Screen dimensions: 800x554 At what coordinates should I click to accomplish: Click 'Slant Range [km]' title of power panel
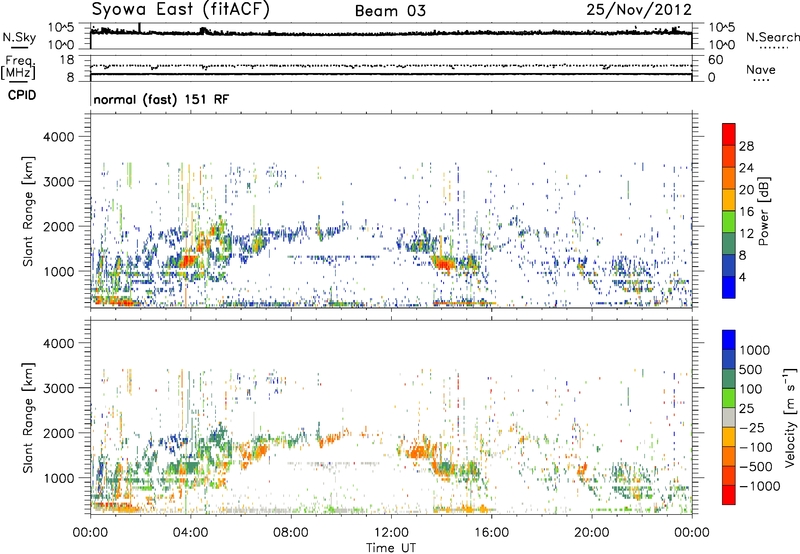point(28,211)
